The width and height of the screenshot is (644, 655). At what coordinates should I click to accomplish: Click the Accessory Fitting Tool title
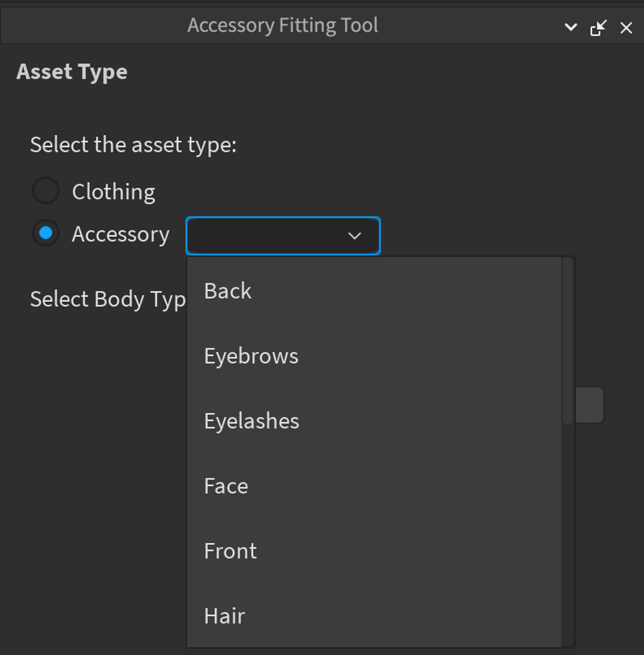click(283, 26)
